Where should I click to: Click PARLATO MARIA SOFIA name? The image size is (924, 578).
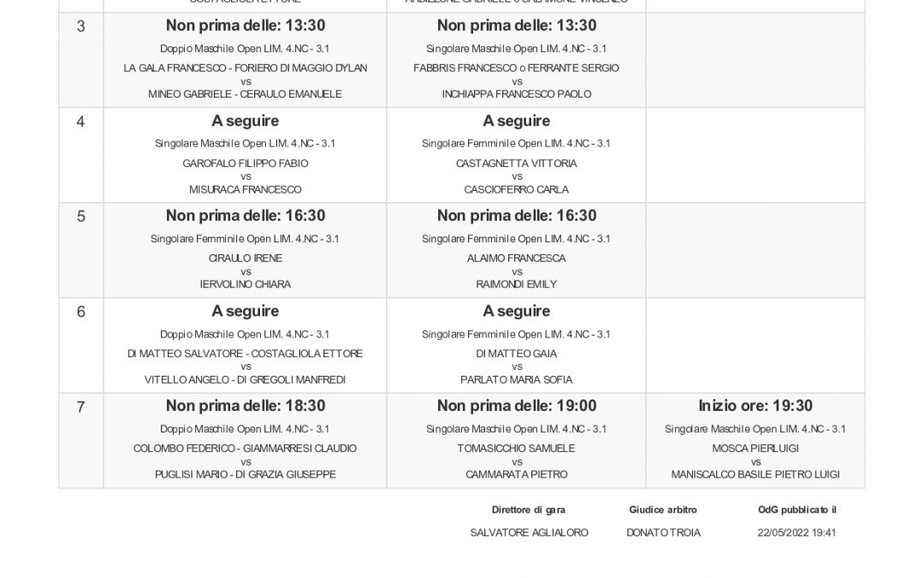(x=516, y=380)
